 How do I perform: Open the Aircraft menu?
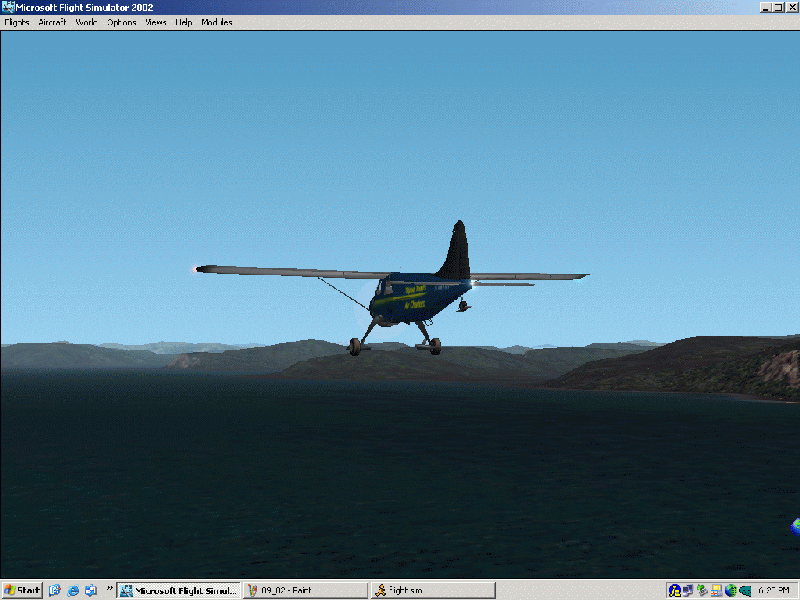tap(52, 22)
